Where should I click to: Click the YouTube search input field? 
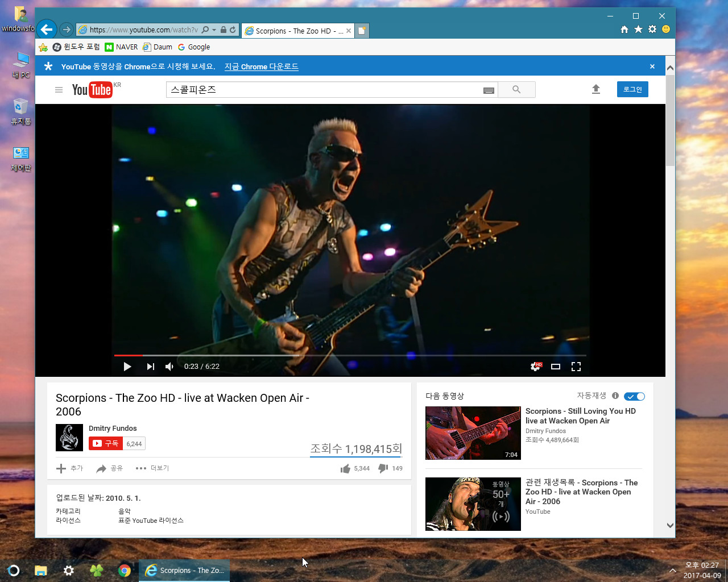point(324,90)
